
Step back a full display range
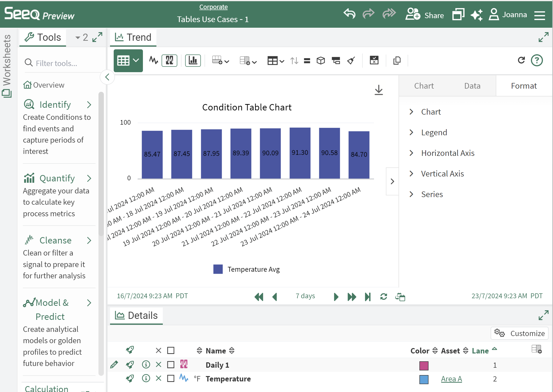259,297
